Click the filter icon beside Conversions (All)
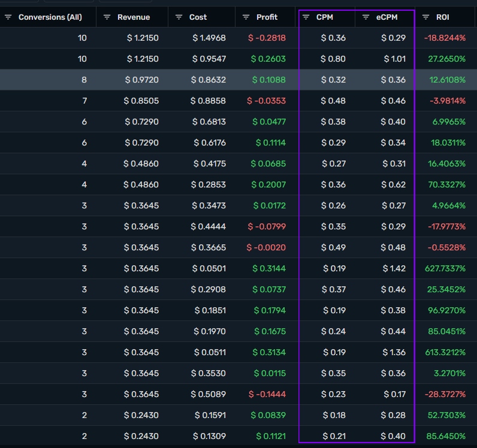Screen dimensions: 477x448 coord(8,17)
